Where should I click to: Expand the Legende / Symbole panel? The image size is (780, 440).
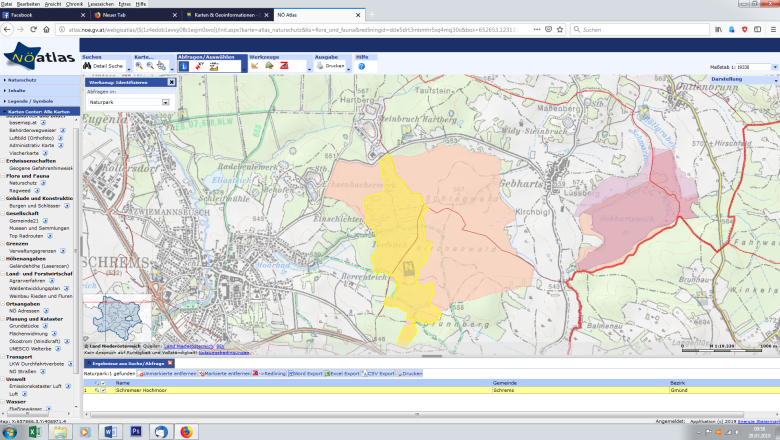click(40, 101)
